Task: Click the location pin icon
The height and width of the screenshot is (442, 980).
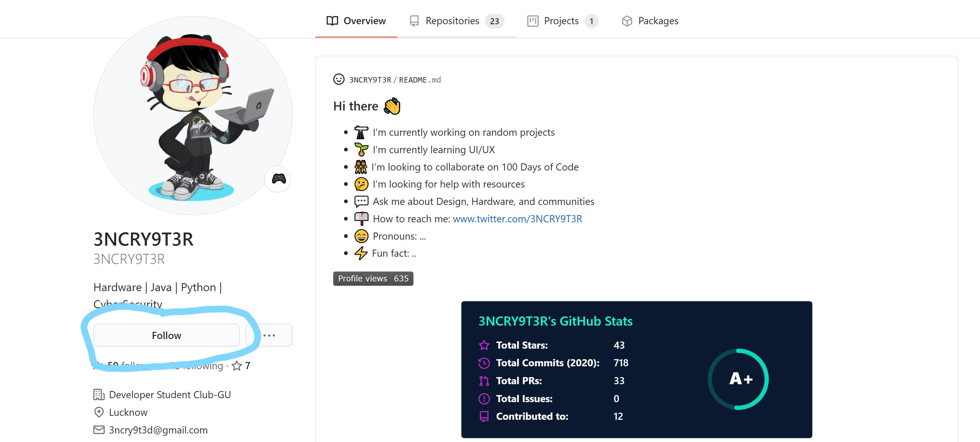Action: point(98,412)
